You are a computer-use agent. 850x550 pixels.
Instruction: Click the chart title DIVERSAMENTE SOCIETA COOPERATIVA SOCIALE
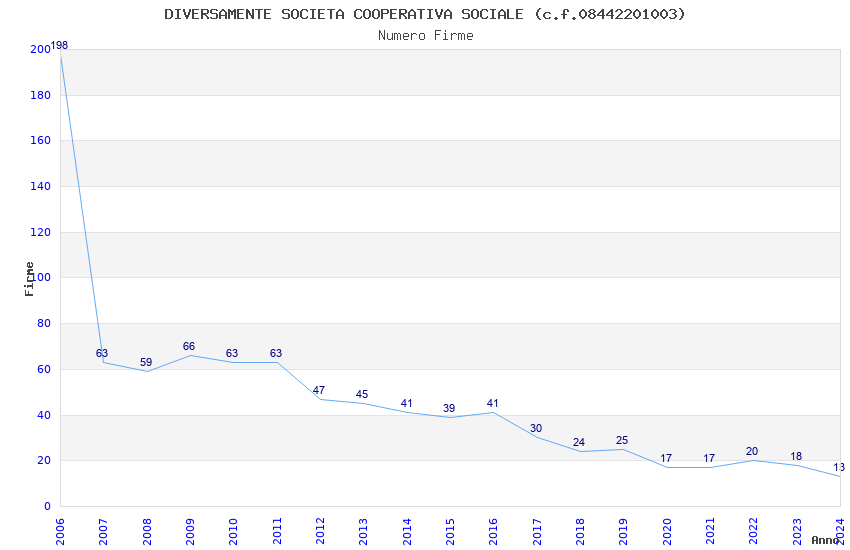[x=344, y=14]
